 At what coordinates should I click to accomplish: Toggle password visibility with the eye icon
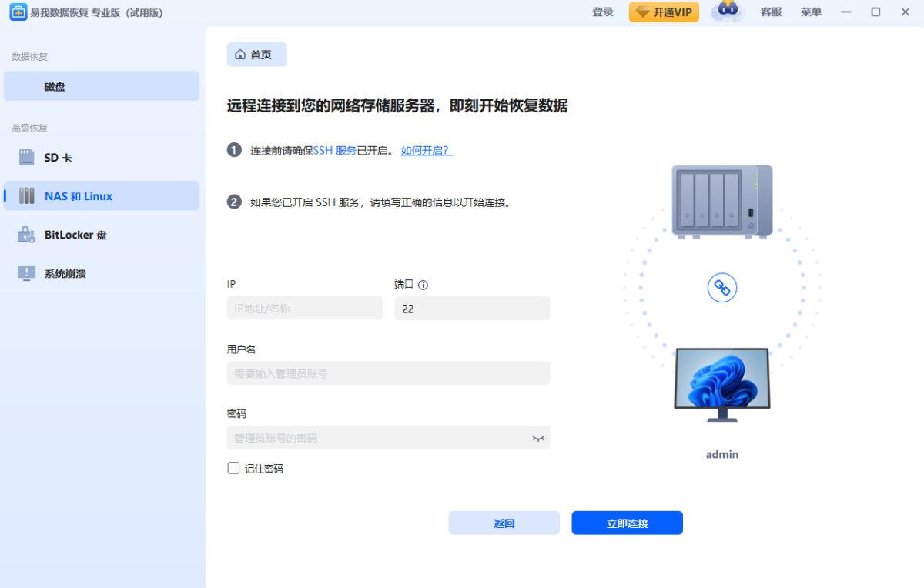tap(537, 437)
